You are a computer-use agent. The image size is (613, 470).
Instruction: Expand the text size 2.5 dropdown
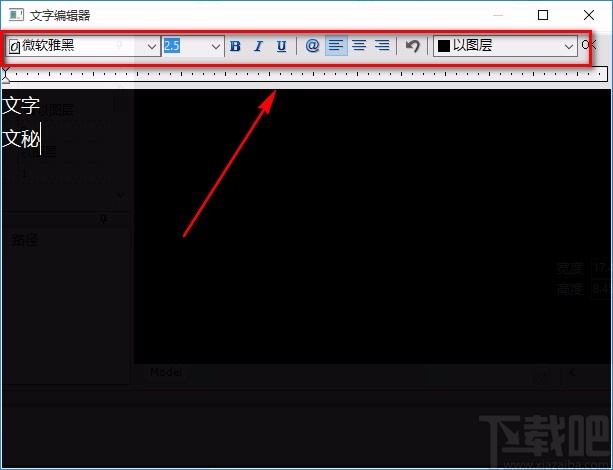pos(216,46)
